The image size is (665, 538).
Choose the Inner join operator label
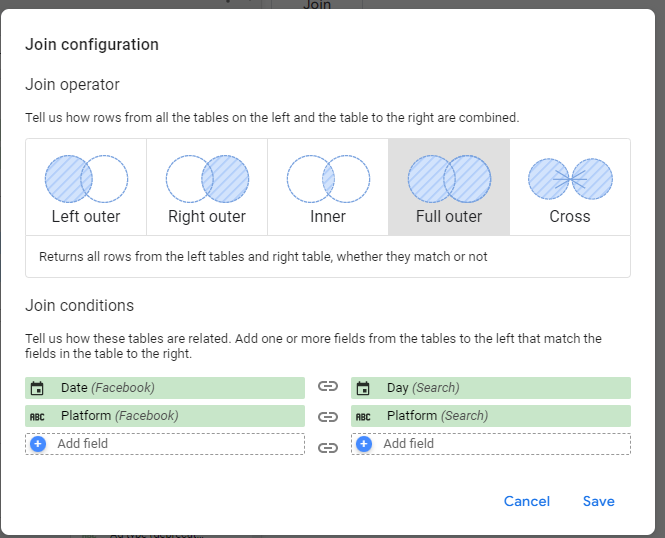(x=328, y=216)
